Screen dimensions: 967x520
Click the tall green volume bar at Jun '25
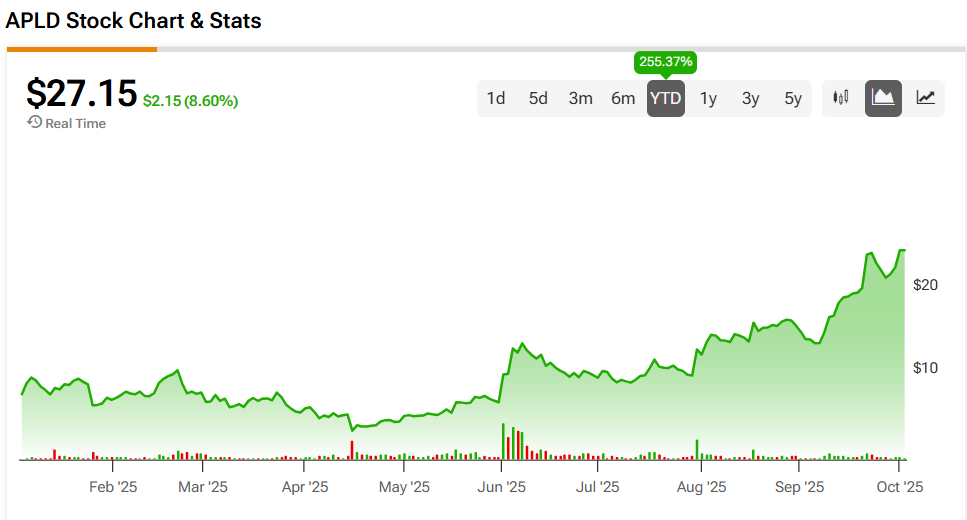tap(503, 441)
